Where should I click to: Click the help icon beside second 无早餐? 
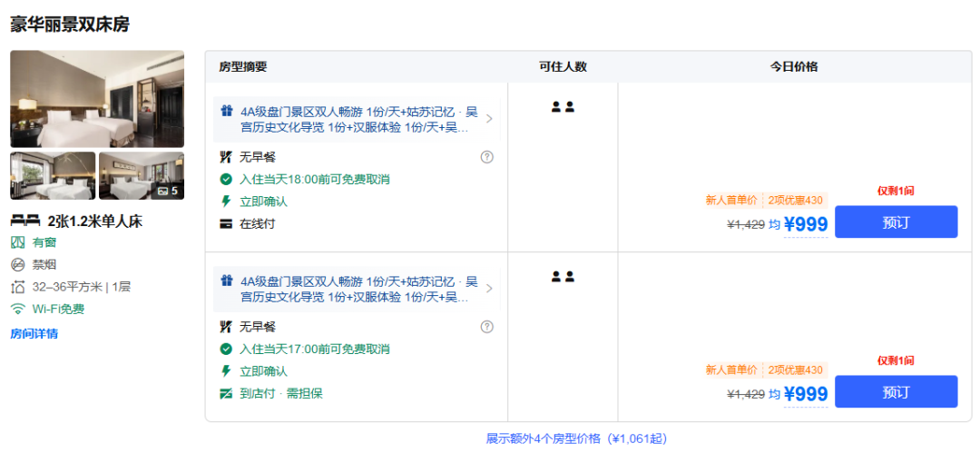click(486, 327)
